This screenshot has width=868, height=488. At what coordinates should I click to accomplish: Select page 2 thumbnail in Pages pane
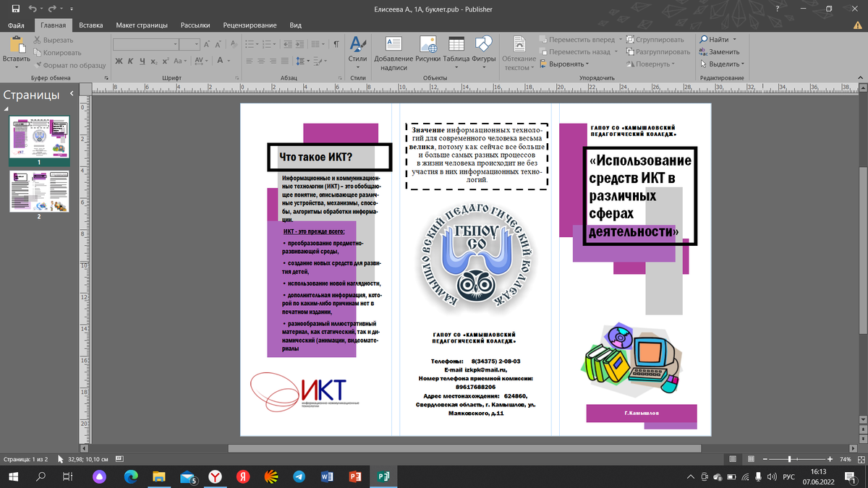coord(39,191)
